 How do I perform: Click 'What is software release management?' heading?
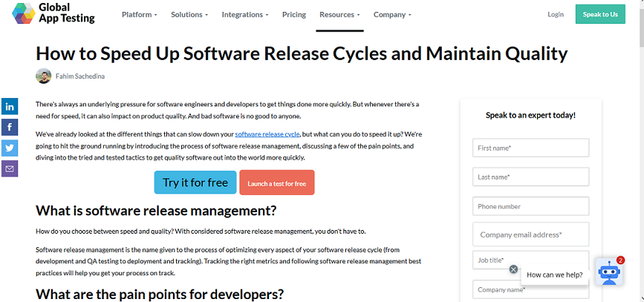coord(156,211)
